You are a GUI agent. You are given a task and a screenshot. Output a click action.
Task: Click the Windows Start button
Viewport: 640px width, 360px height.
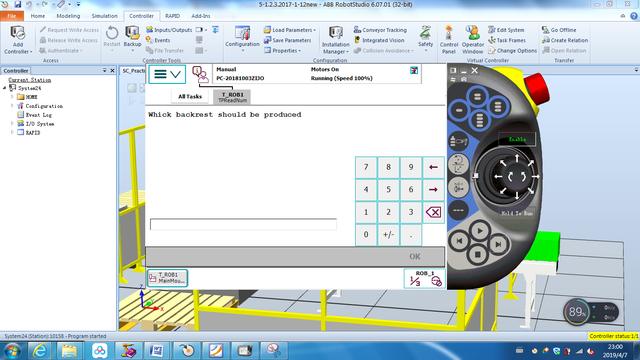click(x=12, y=351)
